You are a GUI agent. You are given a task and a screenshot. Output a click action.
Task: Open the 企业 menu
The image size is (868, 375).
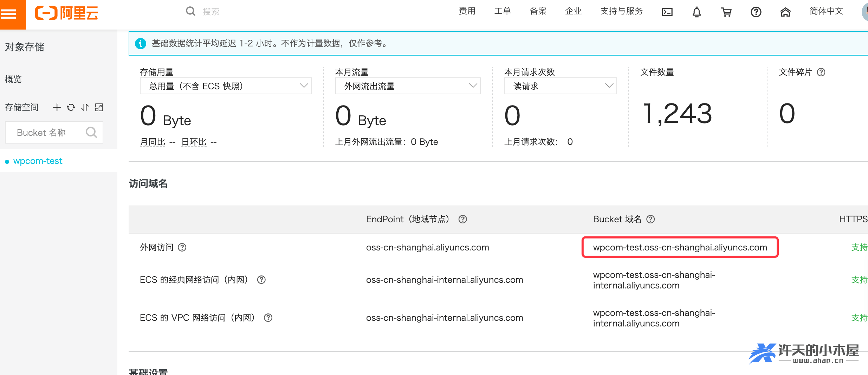coord(574,11)
